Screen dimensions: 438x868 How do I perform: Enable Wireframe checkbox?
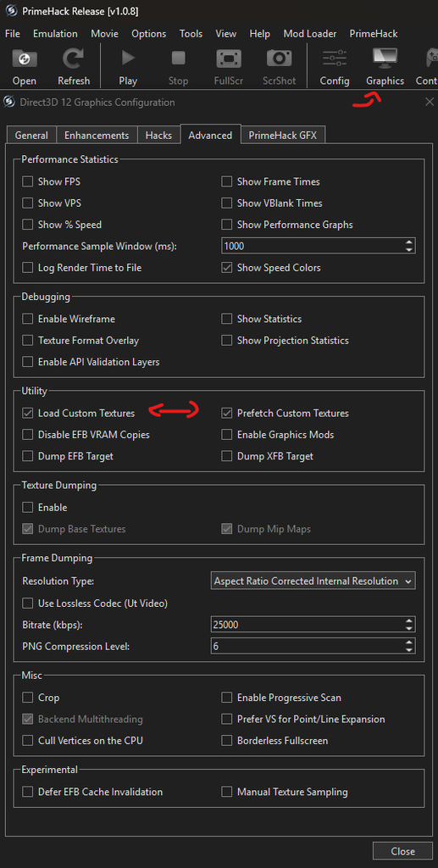28,319
